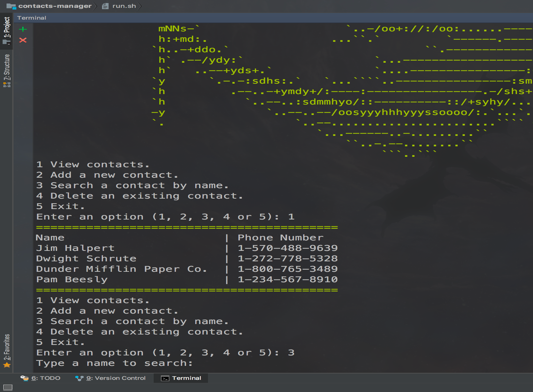Click first '1 View contacts.' menu line
The image size is (533, 392).
pyautogui.click(x=93, y=165)
